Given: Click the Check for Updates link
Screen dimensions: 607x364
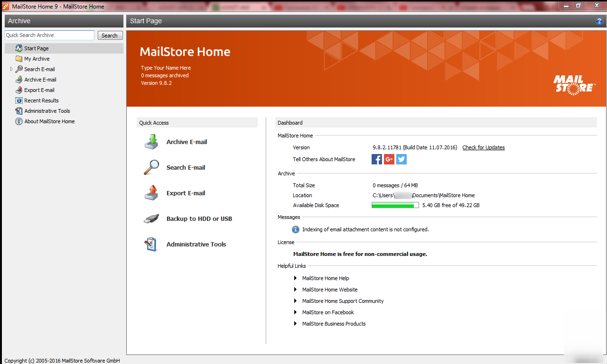Looking at the screenshot, I should coord(484,147).
